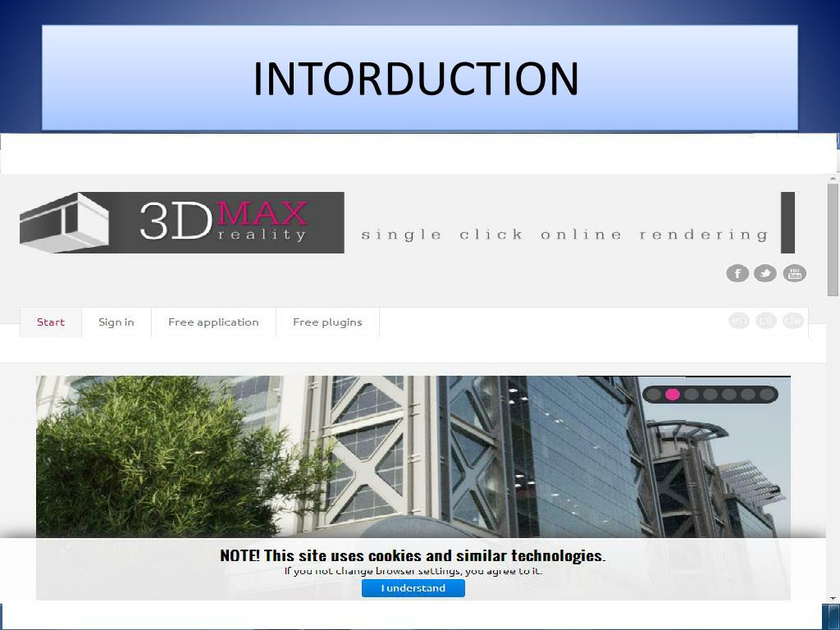
Task: Select the fifth slideshow dot
Action: pyautogui.click(x=729, y=395)
